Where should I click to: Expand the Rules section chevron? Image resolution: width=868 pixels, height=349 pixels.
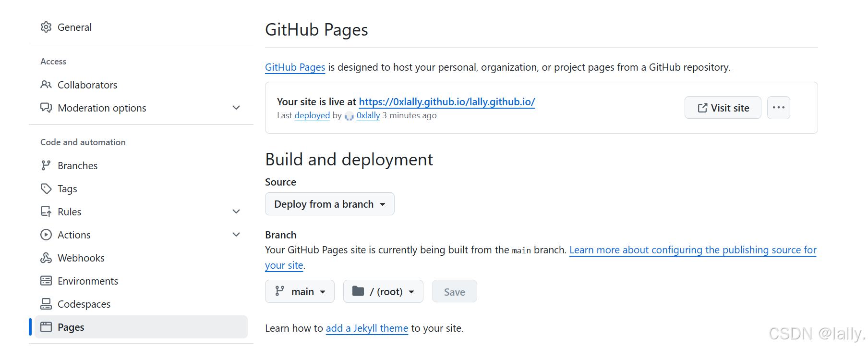[x=236, y=212]
